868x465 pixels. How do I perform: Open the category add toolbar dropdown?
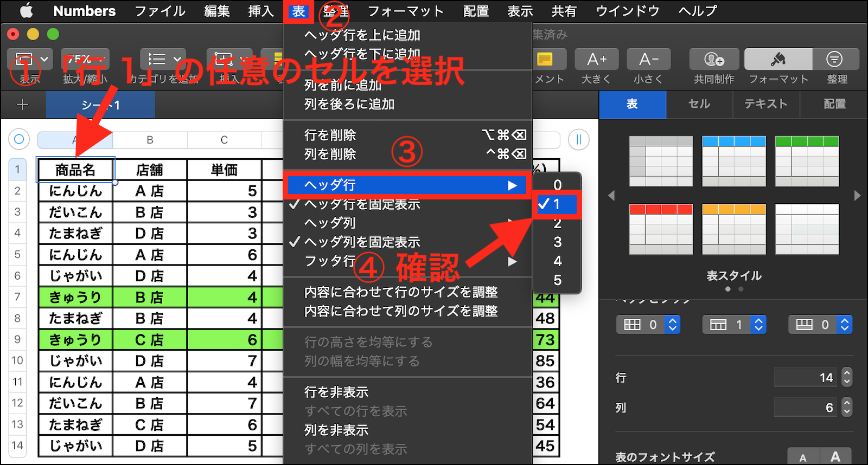pos(163,59)
